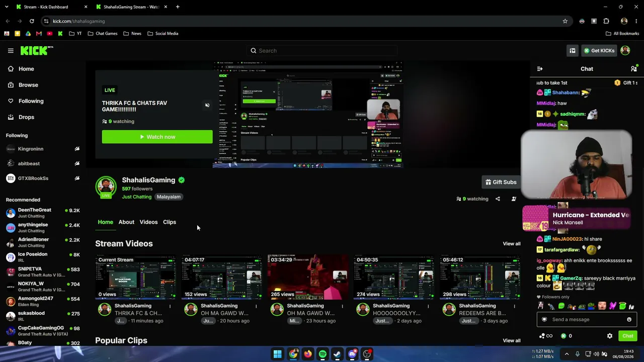The height and width of the screenshot is (362, 644).
Task: Open the Kick profile avatar menu
Action: [x=625, y=50]
